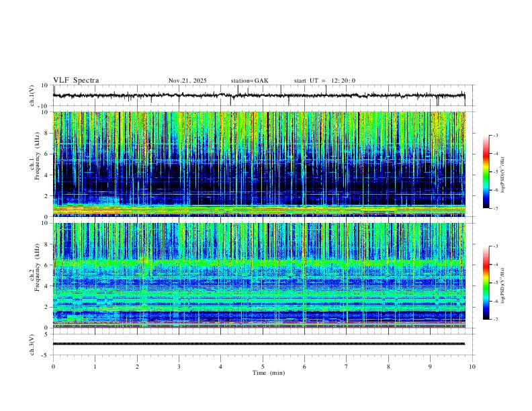Click ch.2 colorbar 'log(PSD)(V²/Hz)' label
The width and height of the screenshot is (532, 411).
click(503, 285)
